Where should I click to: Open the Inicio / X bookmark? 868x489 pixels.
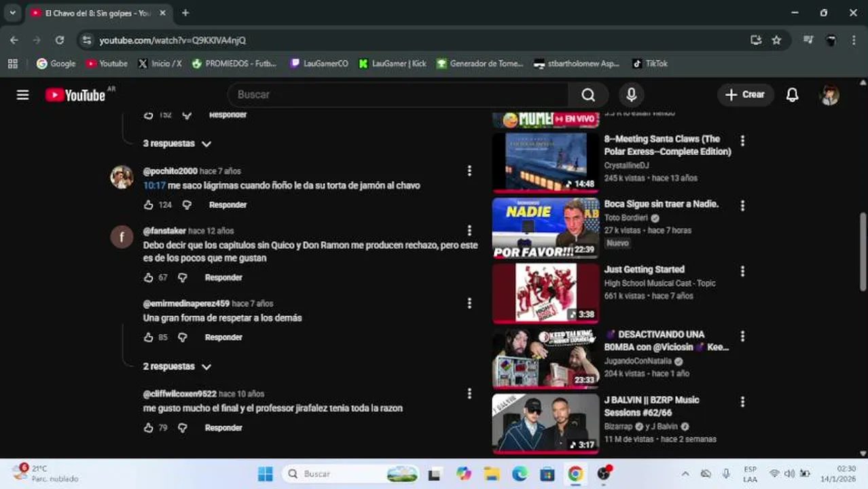click(160, 63)
